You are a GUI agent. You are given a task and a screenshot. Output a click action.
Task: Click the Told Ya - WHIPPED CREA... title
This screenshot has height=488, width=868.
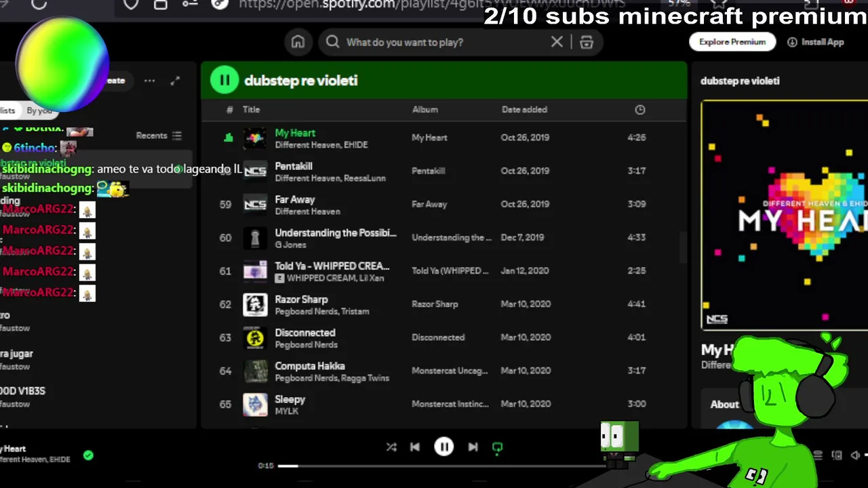(x=332, y=266)
